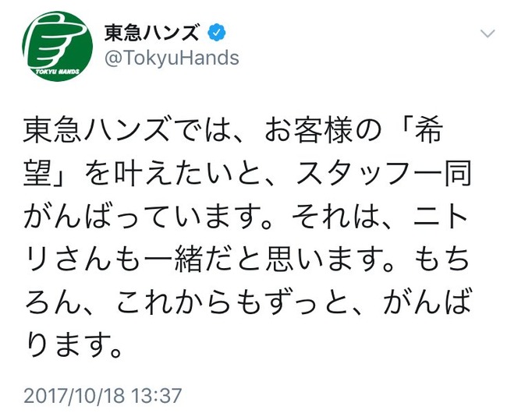Open the 東急ハンズ display name
The width and height of the screenshot is (507, 420).
(151, 33)
